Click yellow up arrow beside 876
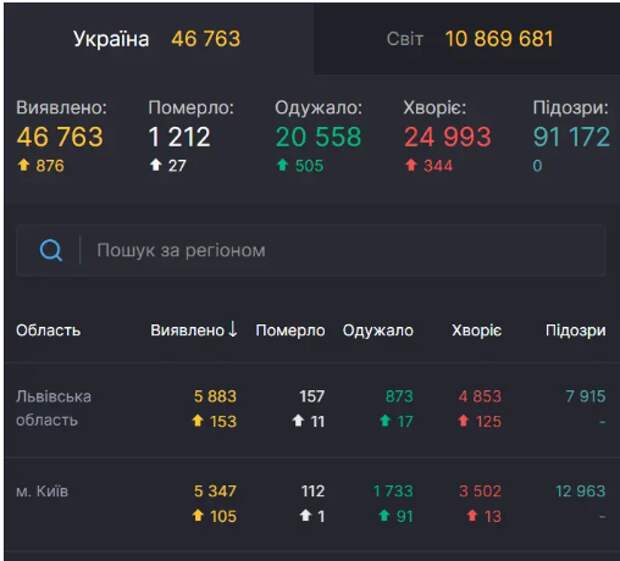This screenshot has width=620, height=561. point(24,166)
